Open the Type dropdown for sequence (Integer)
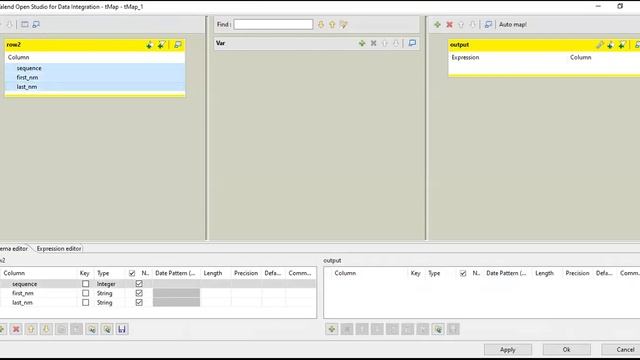 (109, 284)
